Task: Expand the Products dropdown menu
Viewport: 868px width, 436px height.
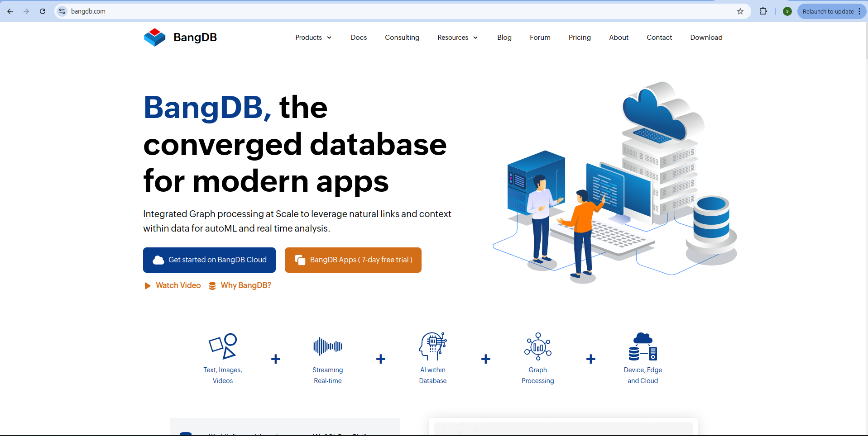Action: (313, 38)
